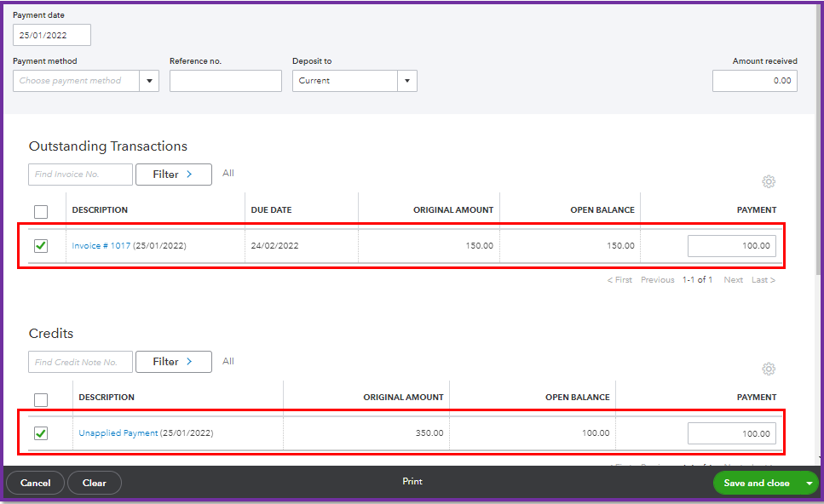The height and width of the screenshot is (504, 824).
Task: Click Last pagination link under invoices
Action: (763, 280)
